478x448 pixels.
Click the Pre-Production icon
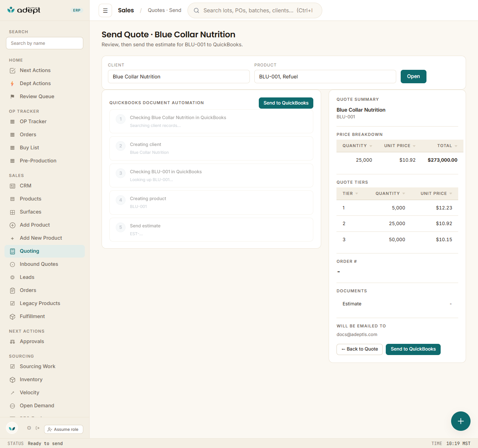(12, 161)
